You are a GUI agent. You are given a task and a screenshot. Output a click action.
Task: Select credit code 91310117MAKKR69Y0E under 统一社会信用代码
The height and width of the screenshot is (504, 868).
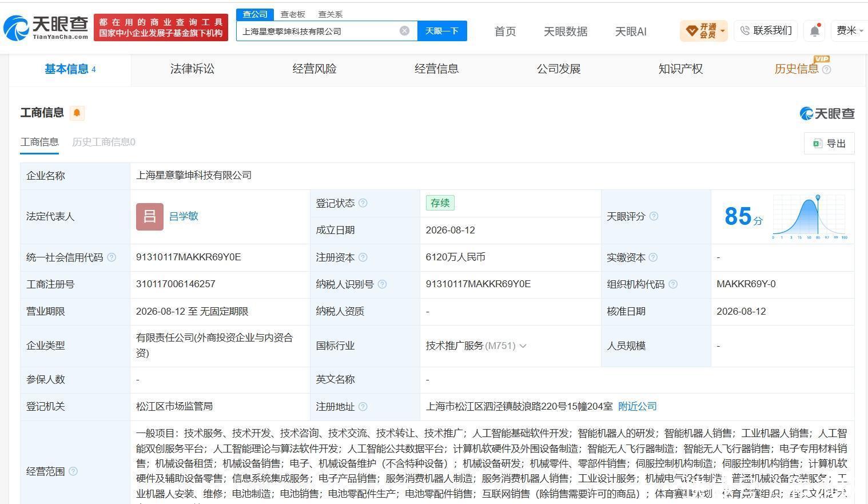189,257
